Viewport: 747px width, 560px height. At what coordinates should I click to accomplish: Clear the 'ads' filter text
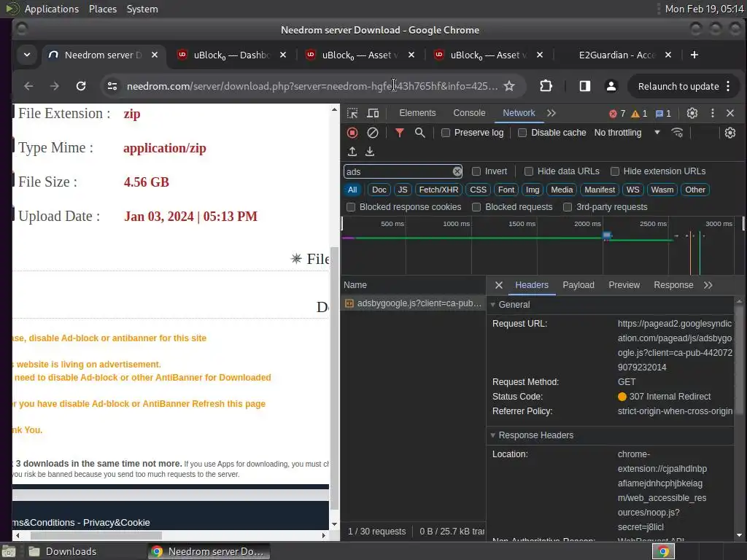457,171
